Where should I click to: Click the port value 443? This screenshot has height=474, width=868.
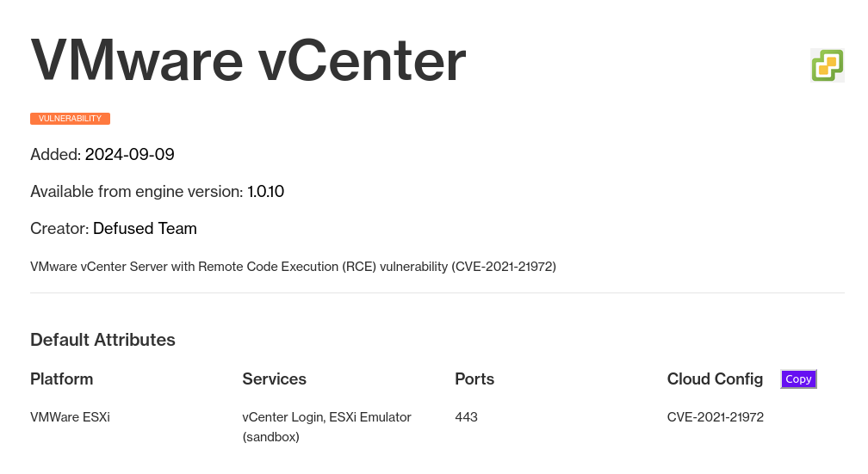pos(466,417)
